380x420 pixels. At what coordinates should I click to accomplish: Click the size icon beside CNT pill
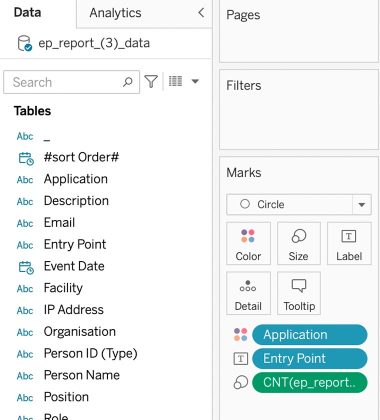(x=241, y=383)
